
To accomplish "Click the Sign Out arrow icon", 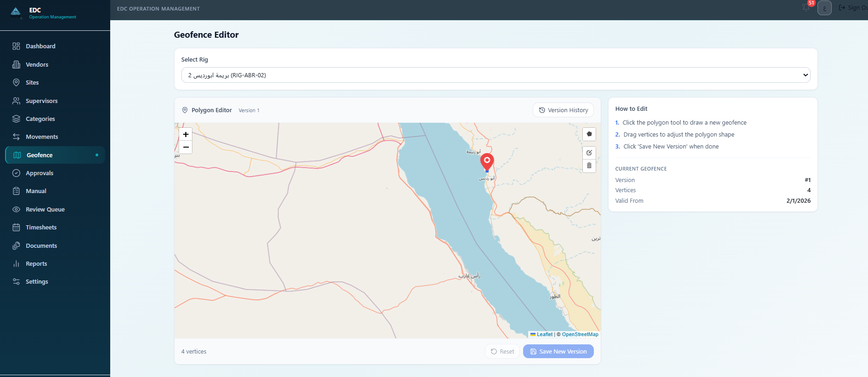I will pyautogui.click(x=842, y=8).
